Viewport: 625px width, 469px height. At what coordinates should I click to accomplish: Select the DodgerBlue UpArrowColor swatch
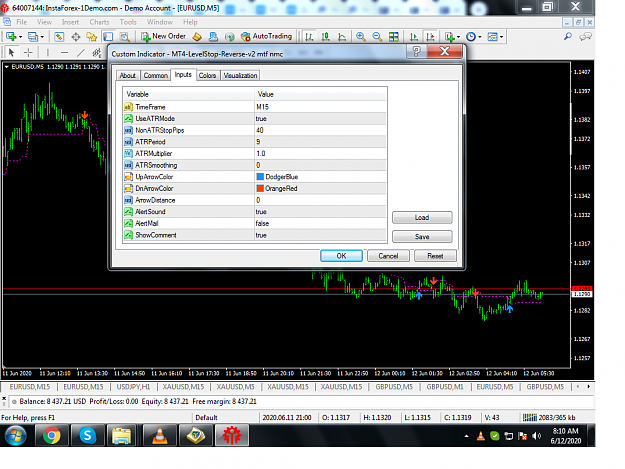point(260,177)
